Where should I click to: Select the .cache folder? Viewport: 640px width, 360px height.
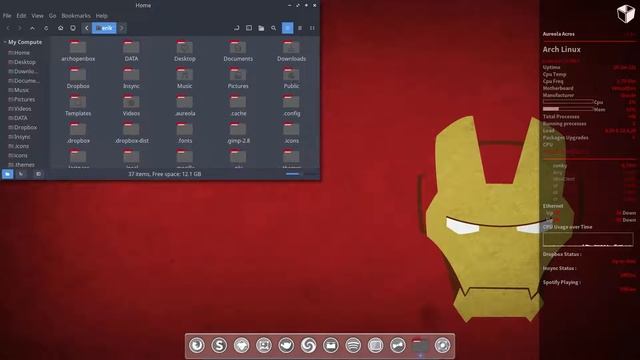pos(238,106)
